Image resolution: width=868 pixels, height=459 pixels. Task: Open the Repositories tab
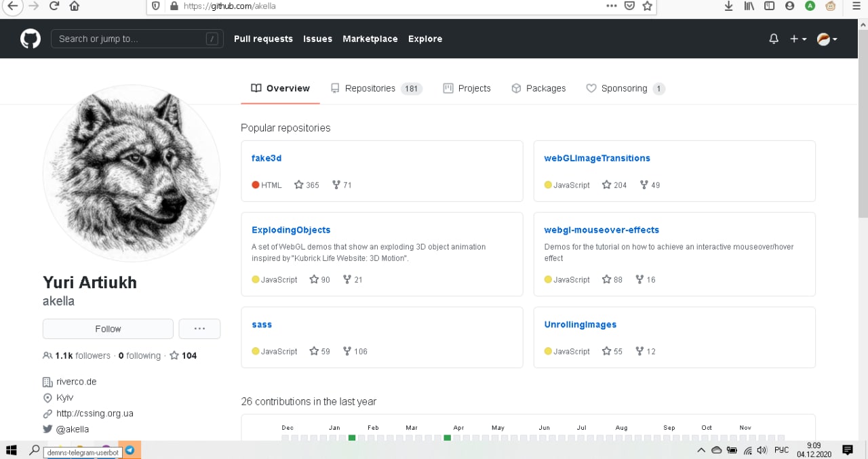[376, 88]
